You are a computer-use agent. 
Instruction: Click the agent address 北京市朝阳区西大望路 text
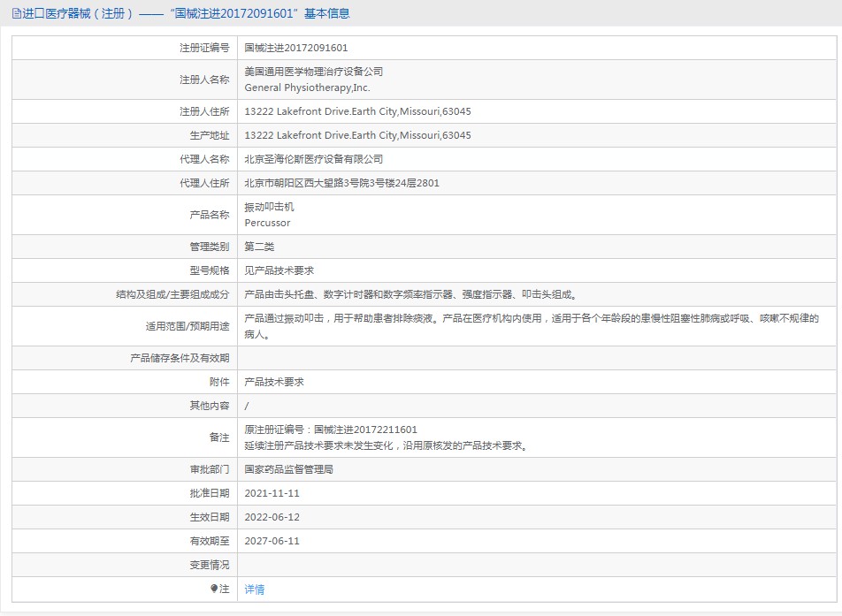pyautogui.click(x=341, y=183)
